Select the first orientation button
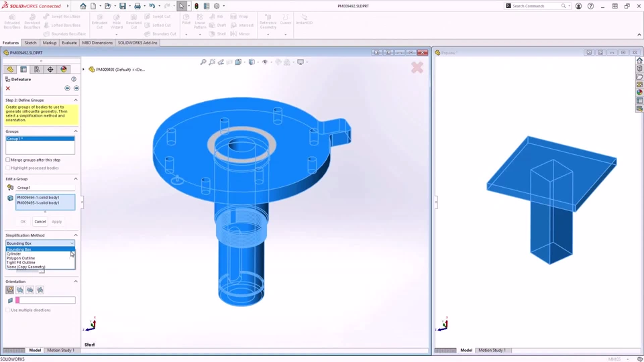 tap(10, 290)
